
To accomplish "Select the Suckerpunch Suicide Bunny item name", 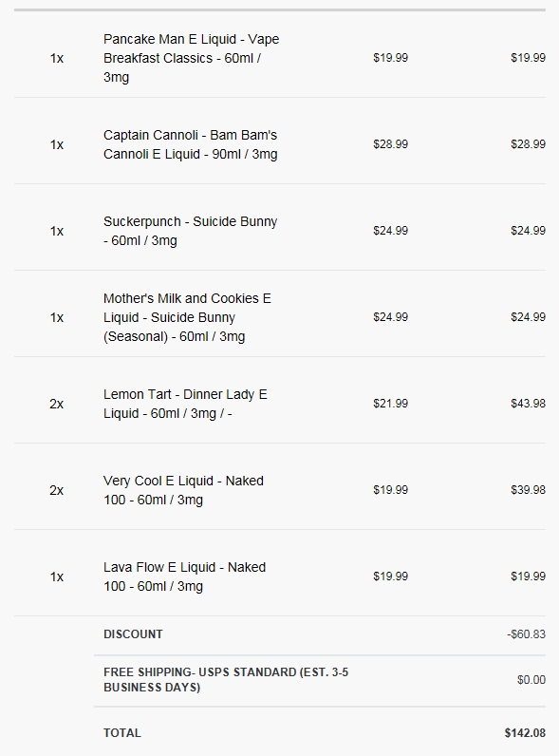I will pos(191,231).
